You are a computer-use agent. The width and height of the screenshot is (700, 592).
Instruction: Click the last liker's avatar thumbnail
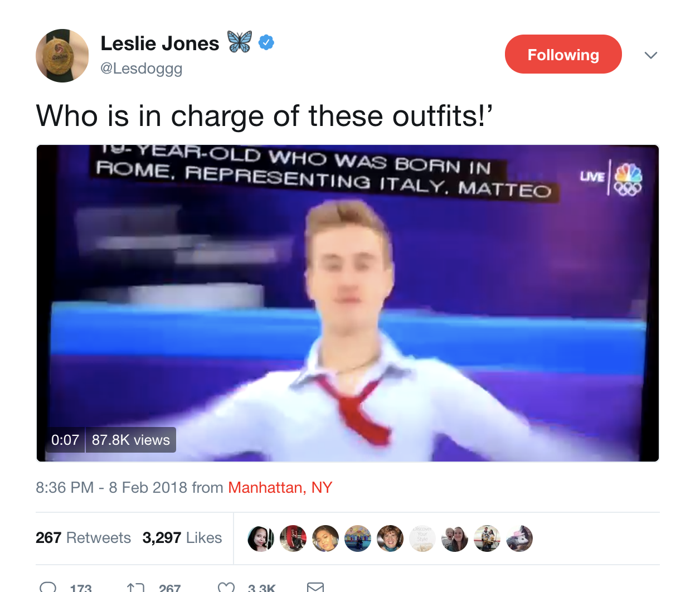(519, 538)
